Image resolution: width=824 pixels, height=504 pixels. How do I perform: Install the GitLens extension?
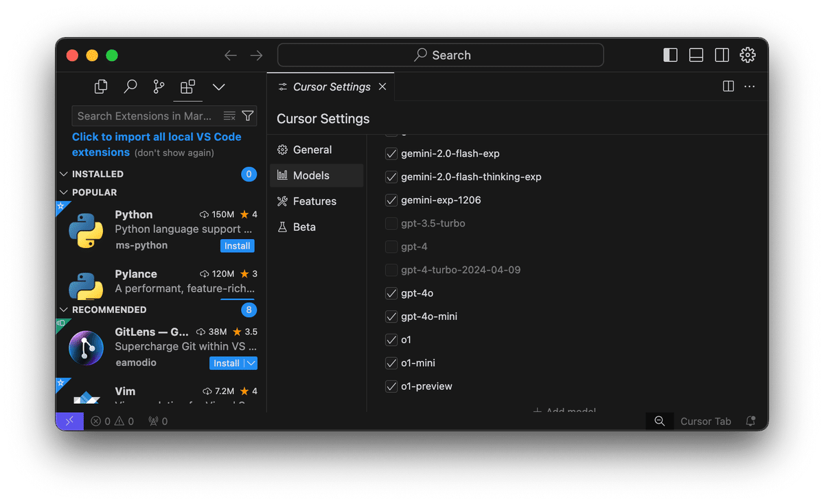227,363
